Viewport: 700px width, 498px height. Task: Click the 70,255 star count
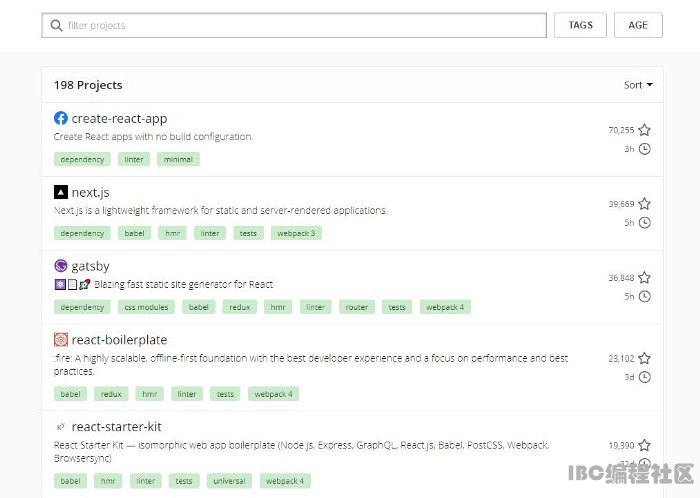click(x=621, y=130)
